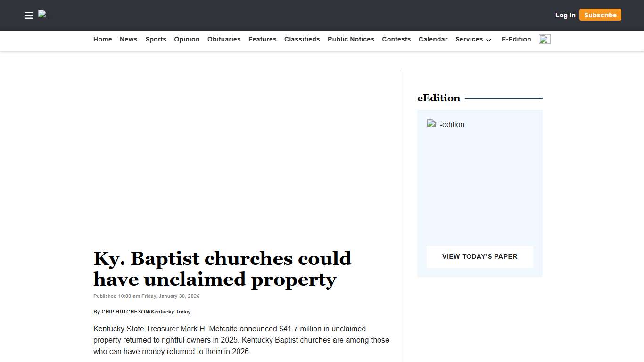Click the E-edition preview image placeholder

pos(446,124)
